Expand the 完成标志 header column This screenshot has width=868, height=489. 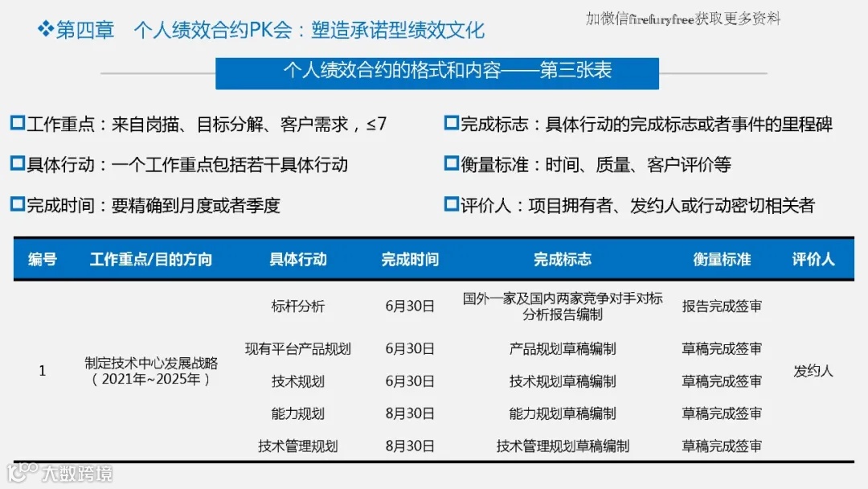pos(563,259)
